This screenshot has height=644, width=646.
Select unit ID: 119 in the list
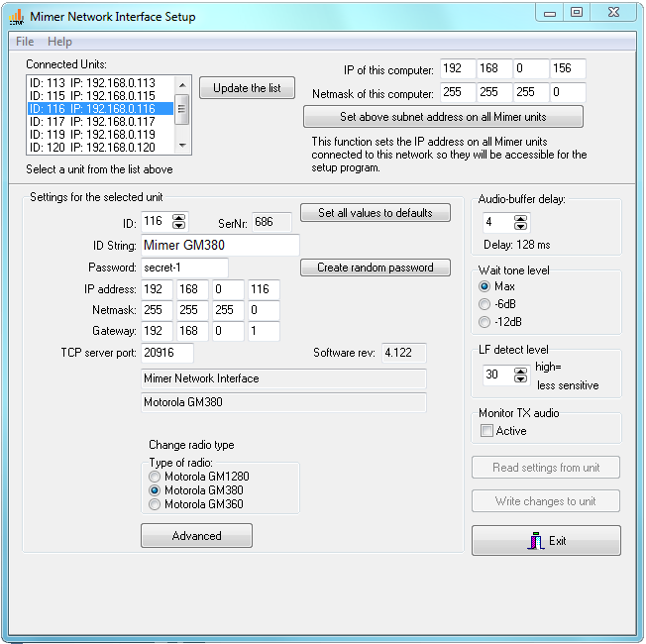pos(100,135)
